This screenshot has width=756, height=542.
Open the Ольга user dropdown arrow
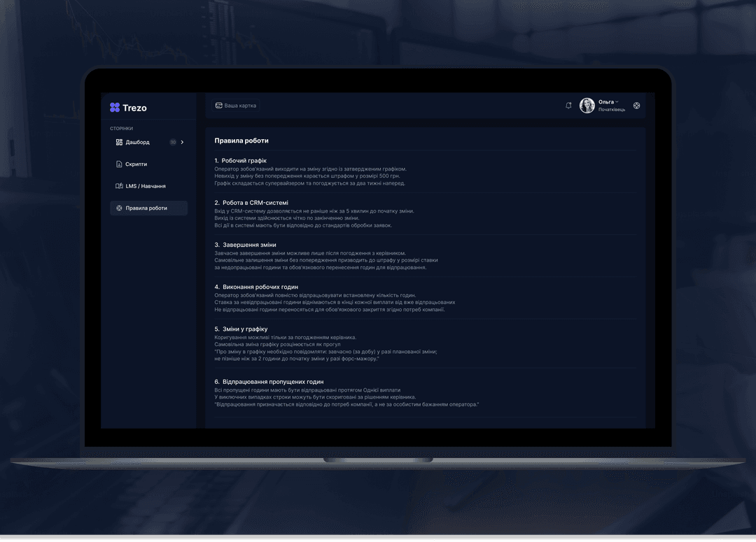617,102
